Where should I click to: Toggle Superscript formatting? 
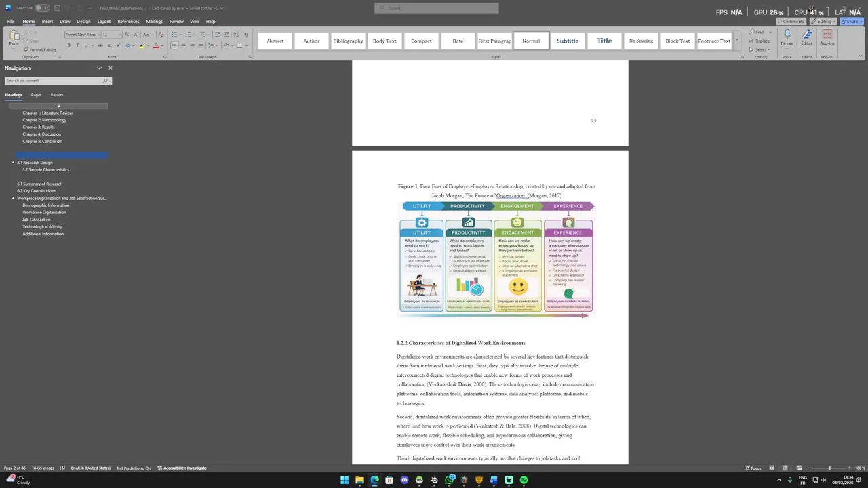[118, 45]
